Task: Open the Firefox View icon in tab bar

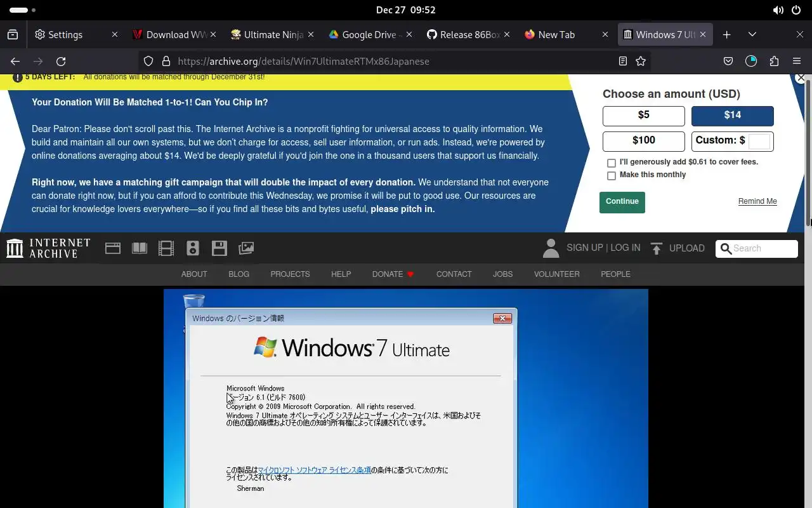Action: [13, 35]
